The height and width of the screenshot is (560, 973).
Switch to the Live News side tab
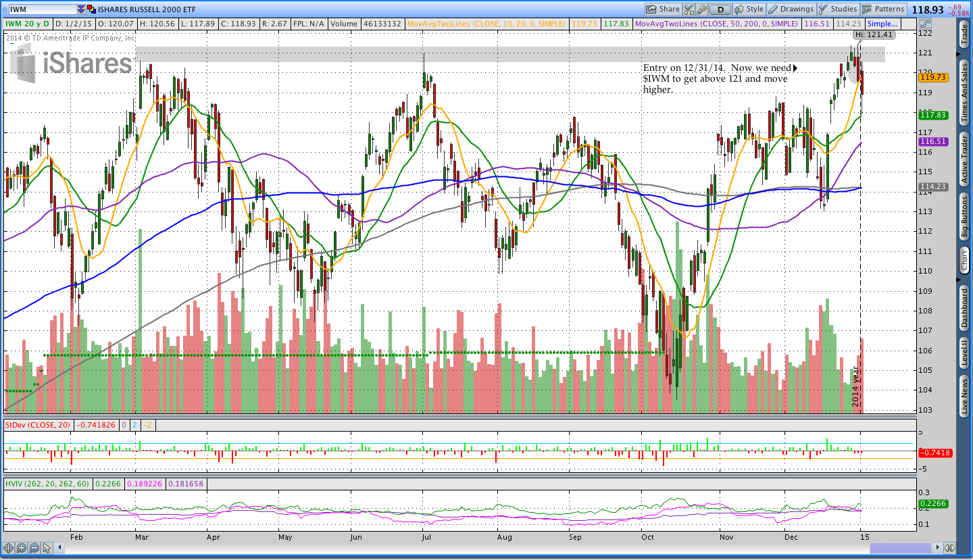coord(964,396)
